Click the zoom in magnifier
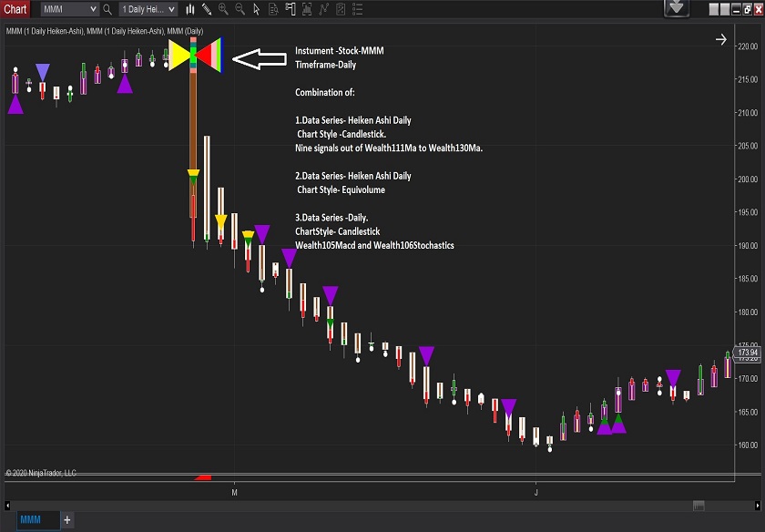 (x=223, y=9)
